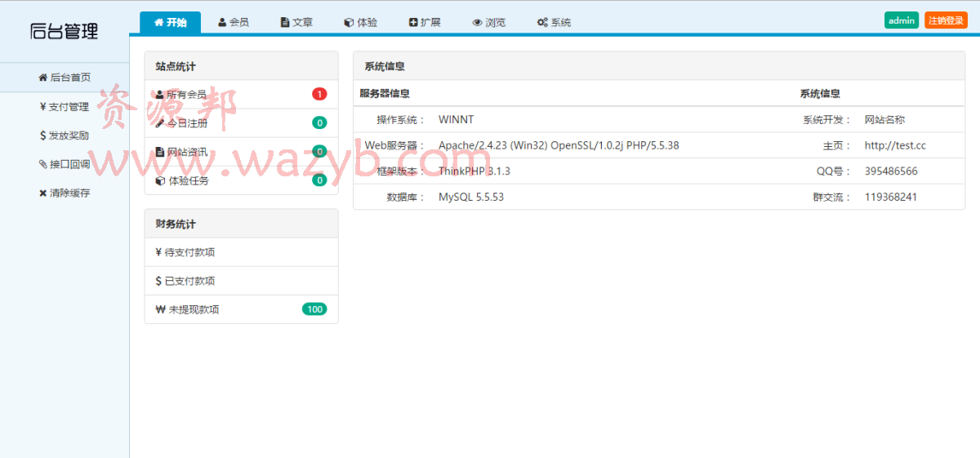Open the 文章 articles tab
Screen dimensions: 980x458
[x=296, y=22]
